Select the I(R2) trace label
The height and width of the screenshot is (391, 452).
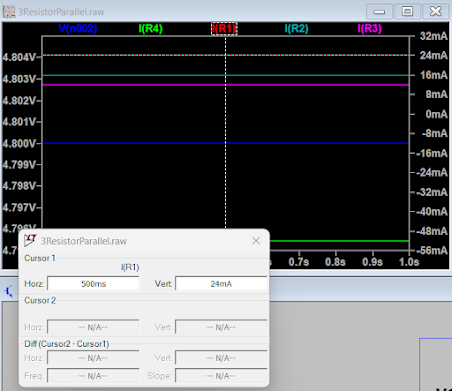297,29
